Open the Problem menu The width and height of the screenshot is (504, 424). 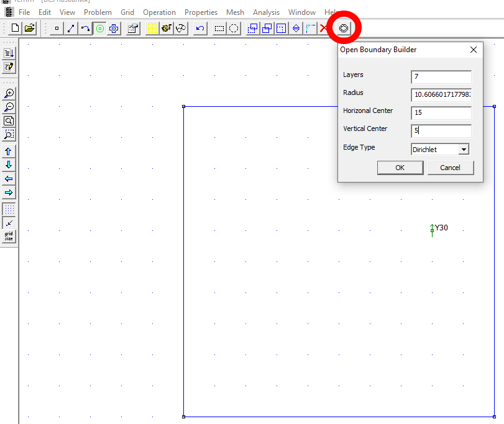(x=98, y=12)
